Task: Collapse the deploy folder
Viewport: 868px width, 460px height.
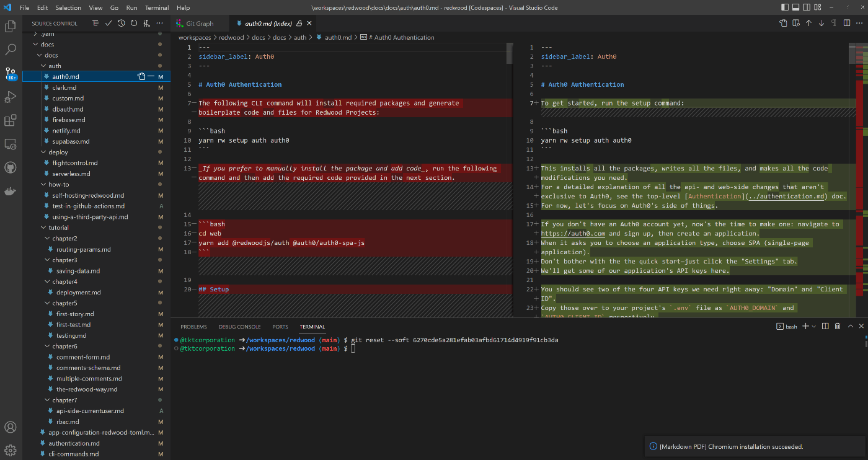Action: [43, 153]
